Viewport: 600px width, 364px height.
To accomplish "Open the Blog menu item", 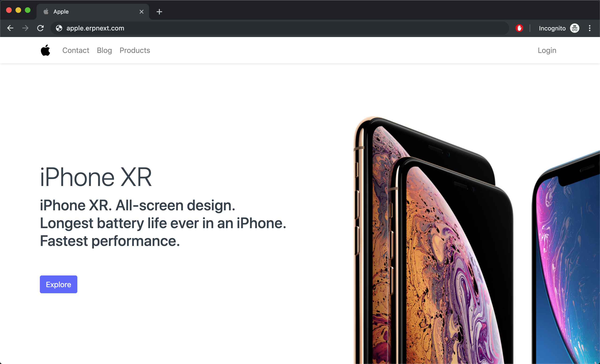I will click(104, 51).
